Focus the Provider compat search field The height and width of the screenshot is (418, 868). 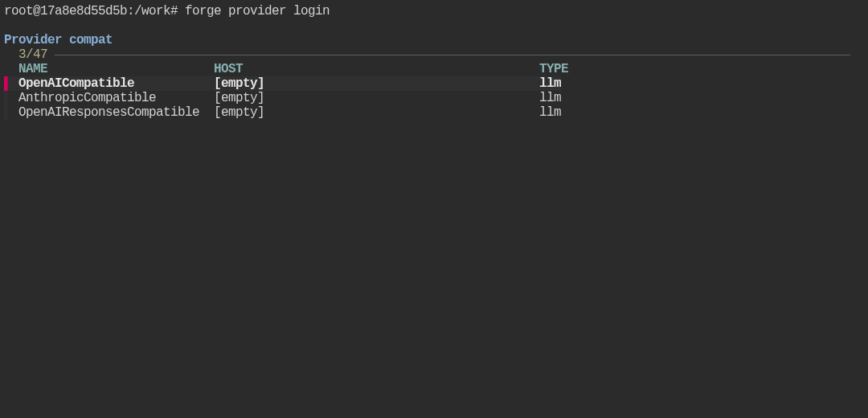[x=58, y=40]
